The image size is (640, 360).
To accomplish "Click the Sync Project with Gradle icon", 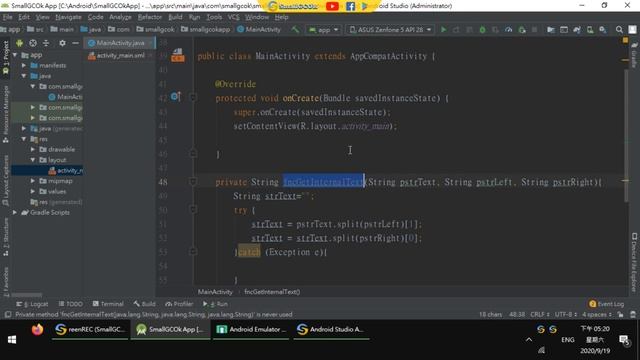I will click(577, 29).
